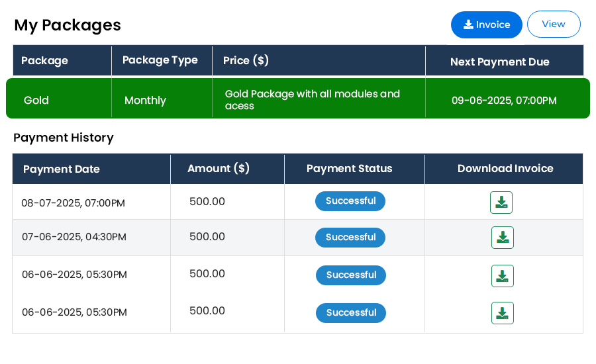
Task: Click the My Packages heading
Action: pos(68,25)
